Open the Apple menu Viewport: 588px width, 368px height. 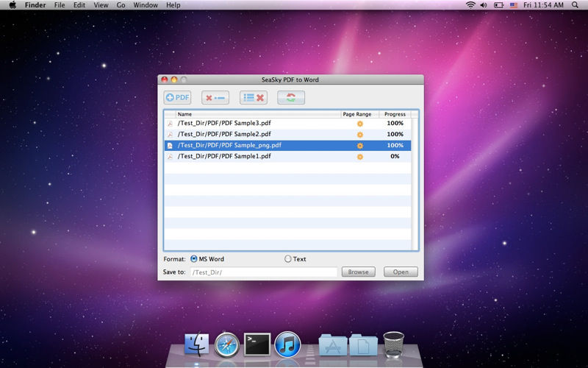12,5
